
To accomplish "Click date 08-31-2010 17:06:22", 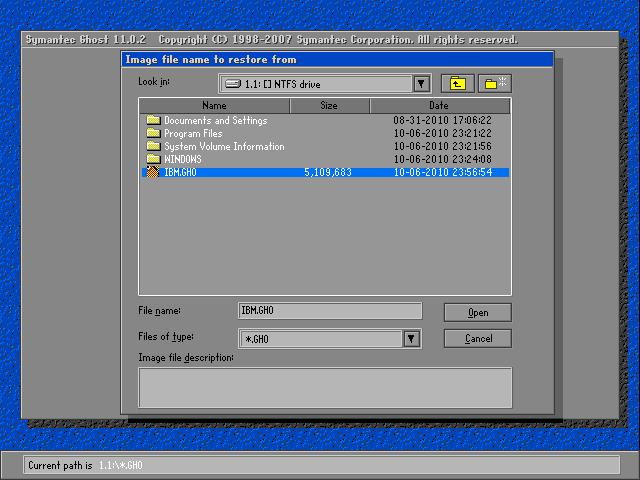I will click(442, 120).
